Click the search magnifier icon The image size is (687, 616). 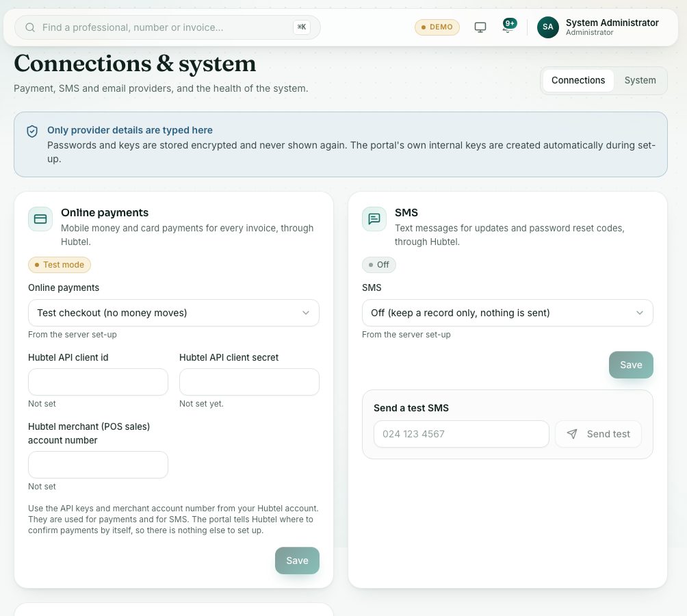30,27
